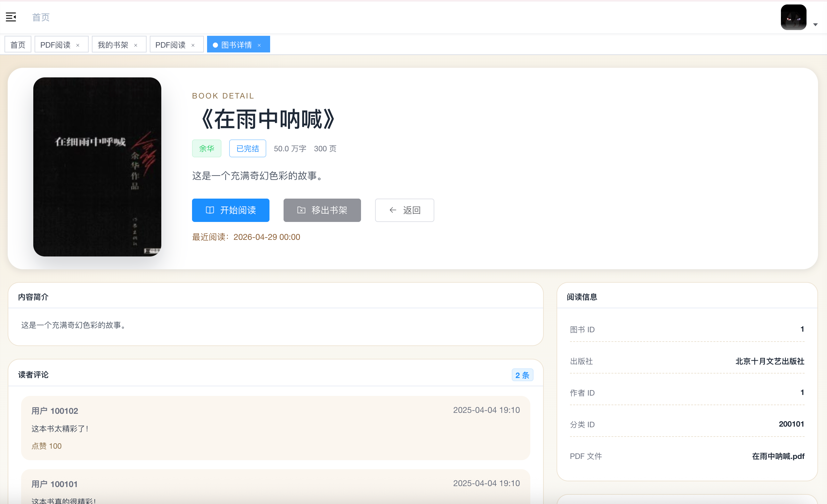Click the 首页 breadcrumb link
The height and width of the screenshot is (504, 827).
pyautogui.click(x=41, y=17)
